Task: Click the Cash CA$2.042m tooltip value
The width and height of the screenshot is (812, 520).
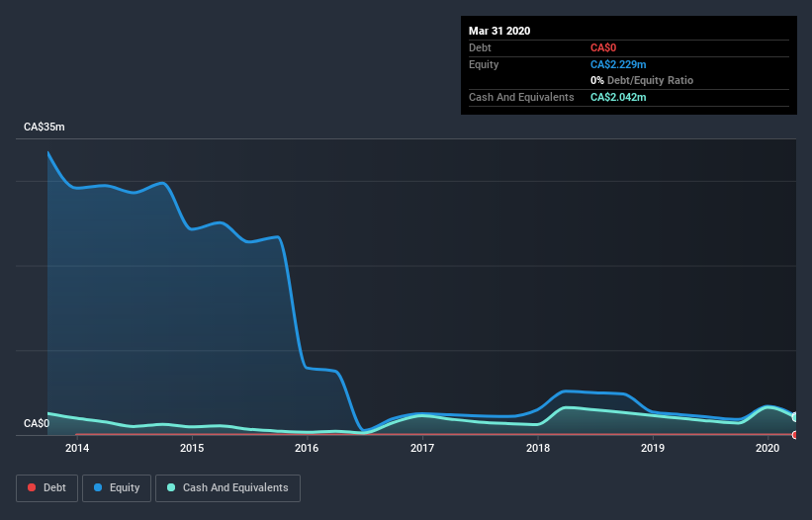Action: coord(618,97)
